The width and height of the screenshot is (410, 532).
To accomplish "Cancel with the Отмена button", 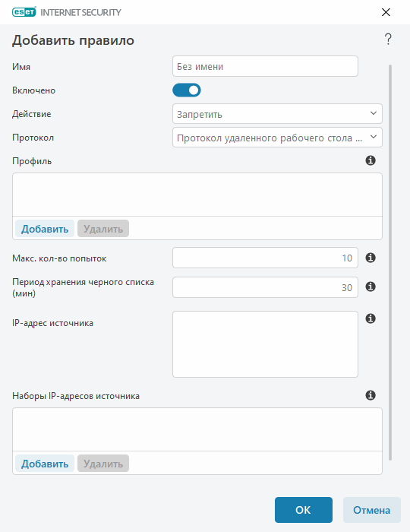I will click(x=372, y=510).
